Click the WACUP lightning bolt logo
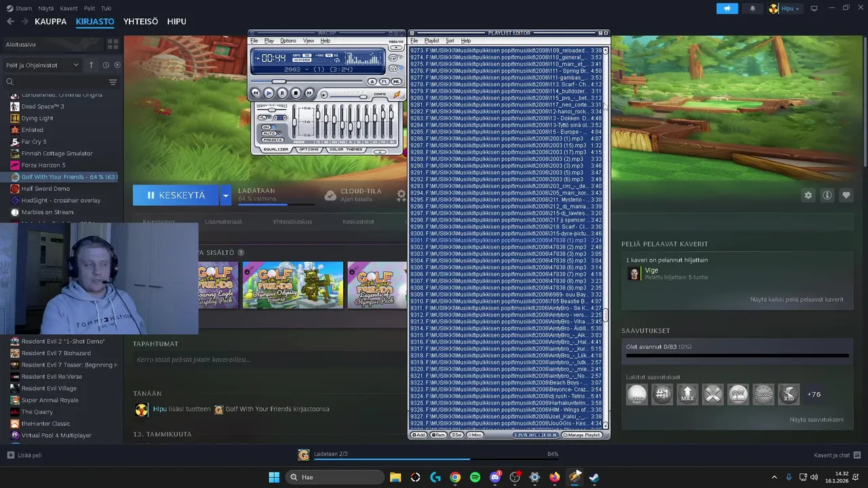 397,94
